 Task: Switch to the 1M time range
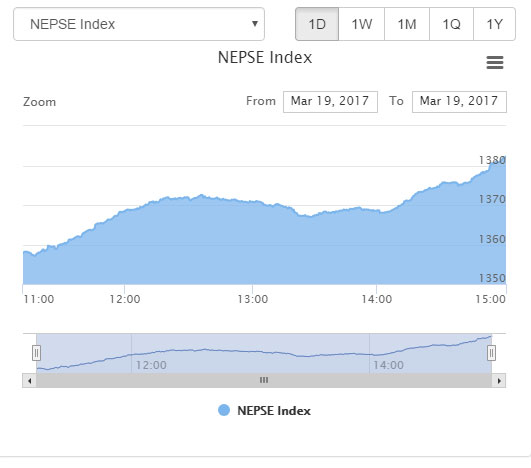coord(407,24)
